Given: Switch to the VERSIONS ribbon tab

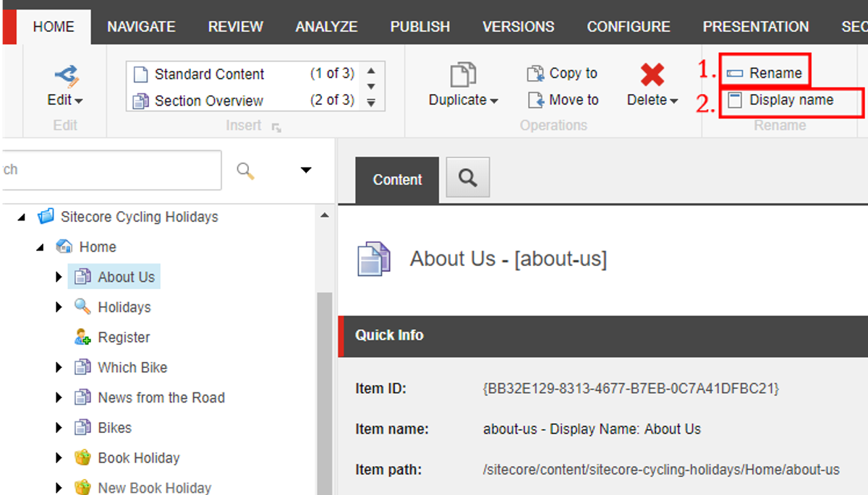Looking at the screenshot, I should click(x=518, y=27).
